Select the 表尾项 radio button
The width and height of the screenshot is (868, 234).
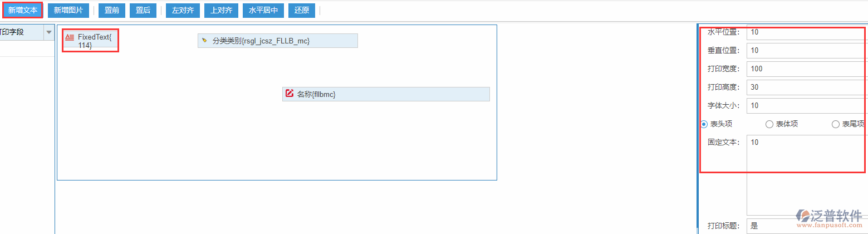(x=835, y=124)
